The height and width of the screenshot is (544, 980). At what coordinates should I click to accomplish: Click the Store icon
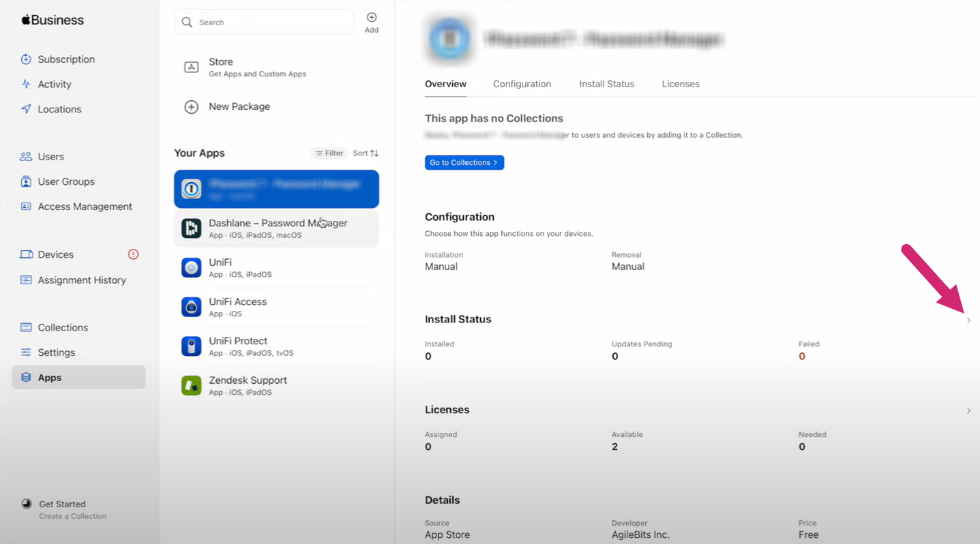tap(192, 67)
